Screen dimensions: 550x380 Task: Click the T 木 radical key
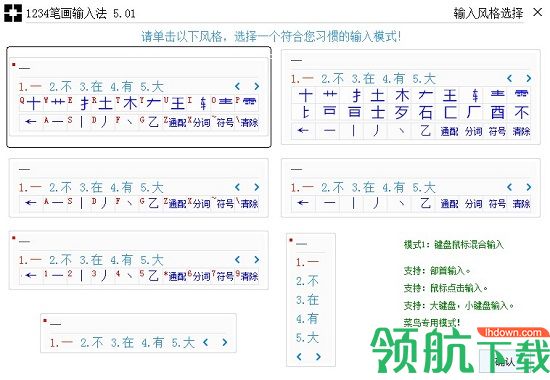coord(127,103)
